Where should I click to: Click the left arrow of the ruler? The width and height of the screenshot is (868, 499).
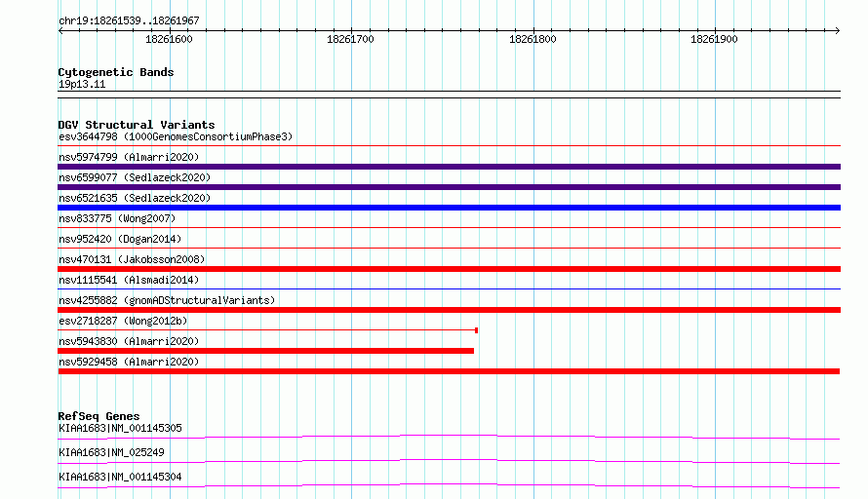[60, 31]
